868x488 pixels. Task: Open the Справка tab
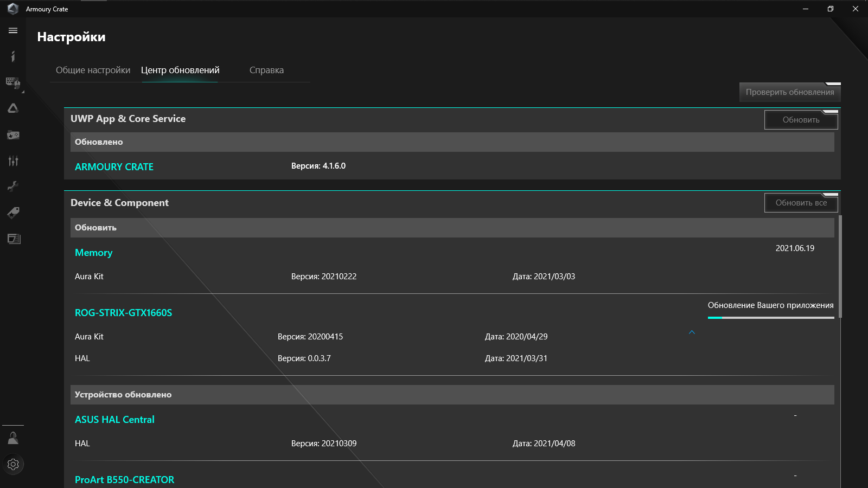[x=266, y=70]
